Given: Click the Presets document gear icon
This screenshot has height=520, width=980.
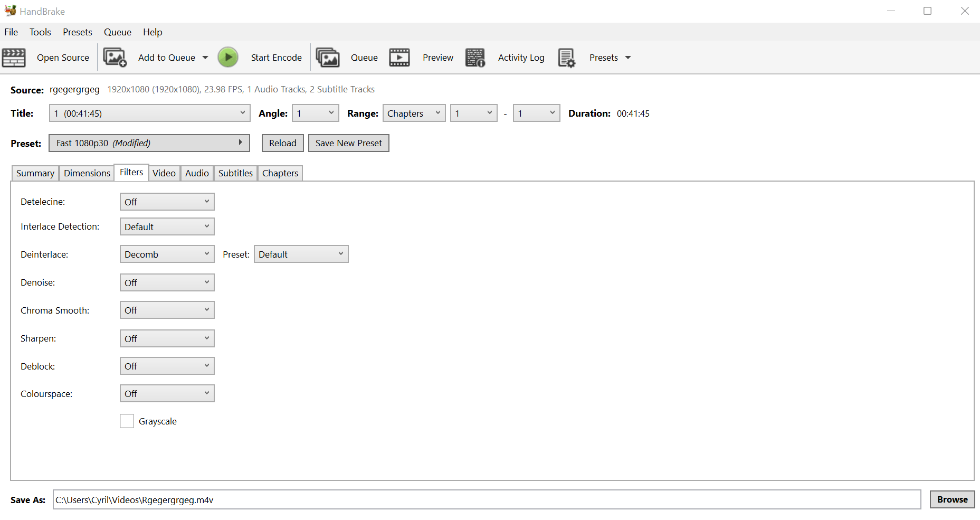Looking at the screenshot, I should point(567,58).
